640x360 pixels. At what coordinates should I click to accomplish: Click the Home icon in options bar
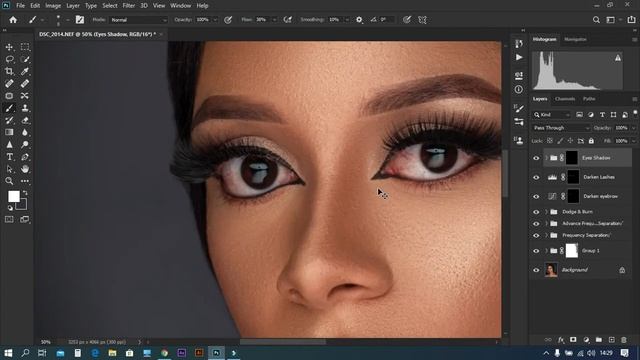pos(13,20)
